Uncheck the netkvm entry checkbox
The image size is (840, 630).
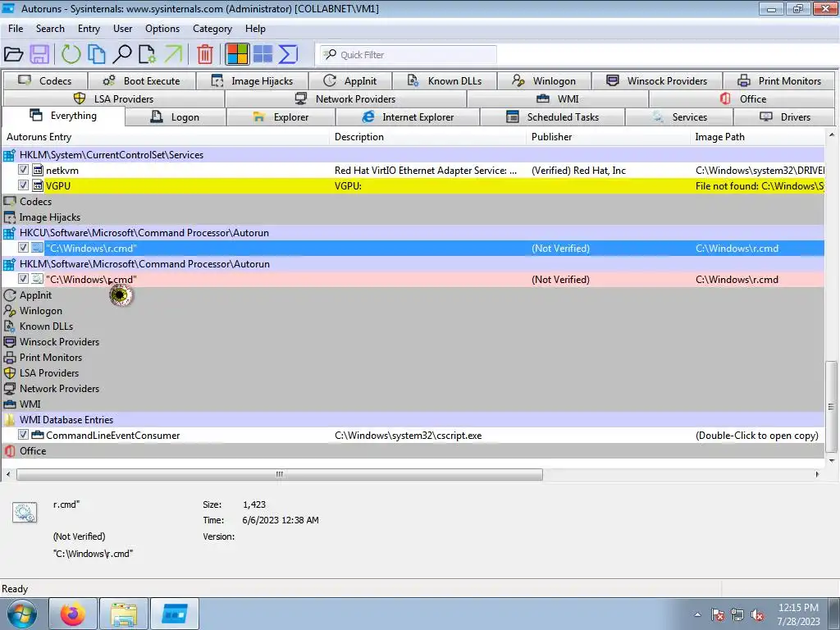(23, 170)
